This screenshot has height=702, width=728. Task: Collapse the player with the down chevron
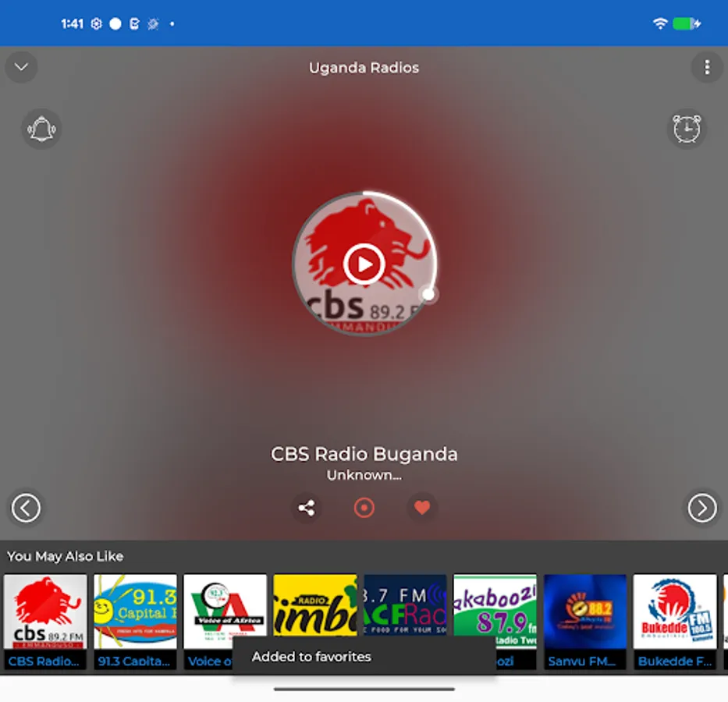21,67
